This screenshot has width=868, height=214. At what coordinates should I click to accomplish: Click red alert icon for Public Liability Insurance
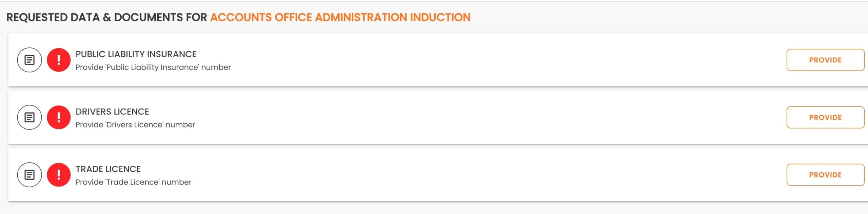tap(59, 60)
